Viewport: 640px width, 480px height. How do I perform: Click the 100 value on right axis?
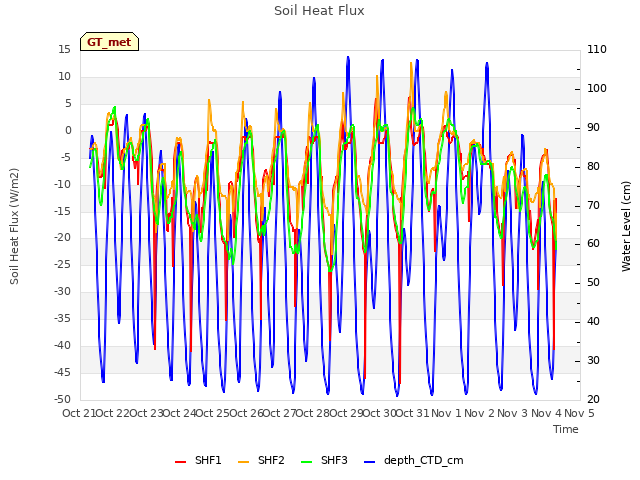597,89
